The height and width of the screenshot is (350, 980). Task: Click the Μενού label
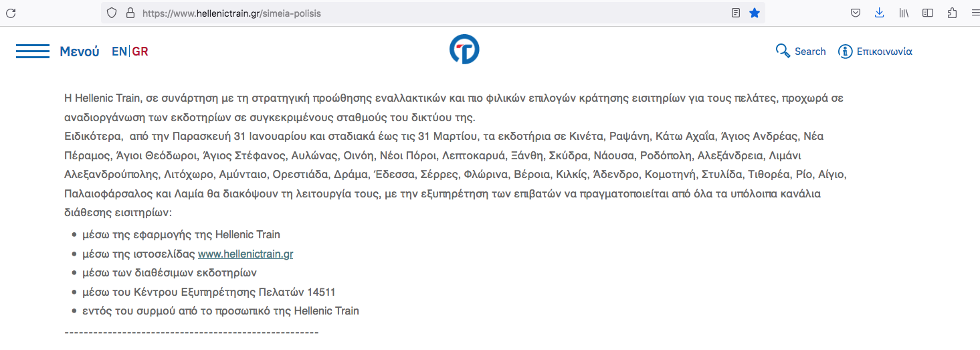79,52
